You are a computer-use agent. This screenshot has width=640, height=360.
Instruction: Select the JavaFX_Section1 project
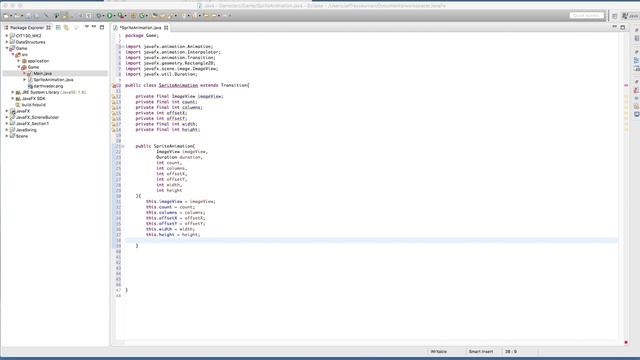tap(32, 123)
